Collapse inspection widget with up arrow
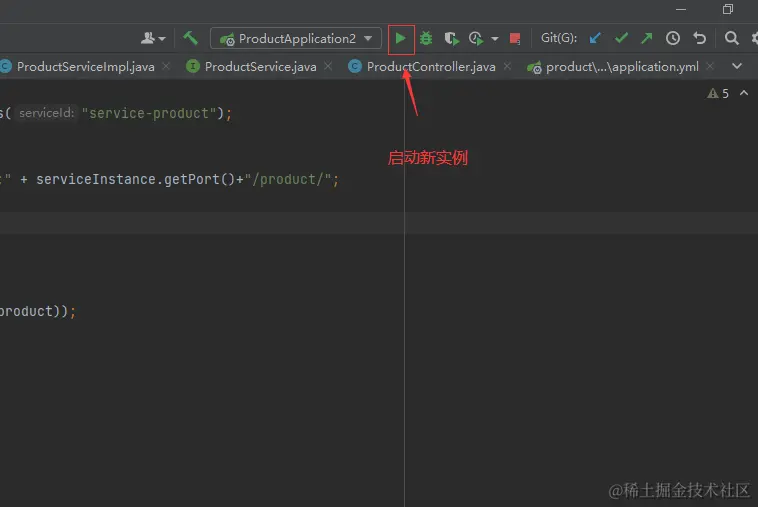Image resolution: width=758 pixels, height=507 pixels. (744, 93)
